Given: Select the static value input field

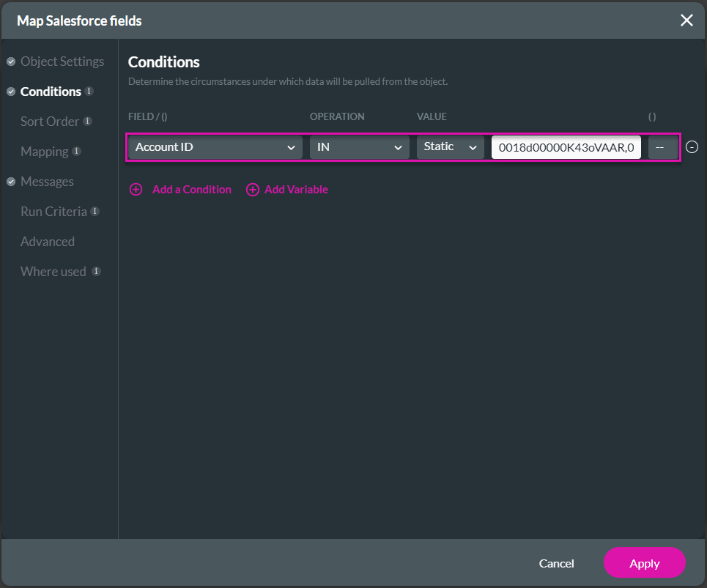Looking at the screenshot, I should point(566,146).
